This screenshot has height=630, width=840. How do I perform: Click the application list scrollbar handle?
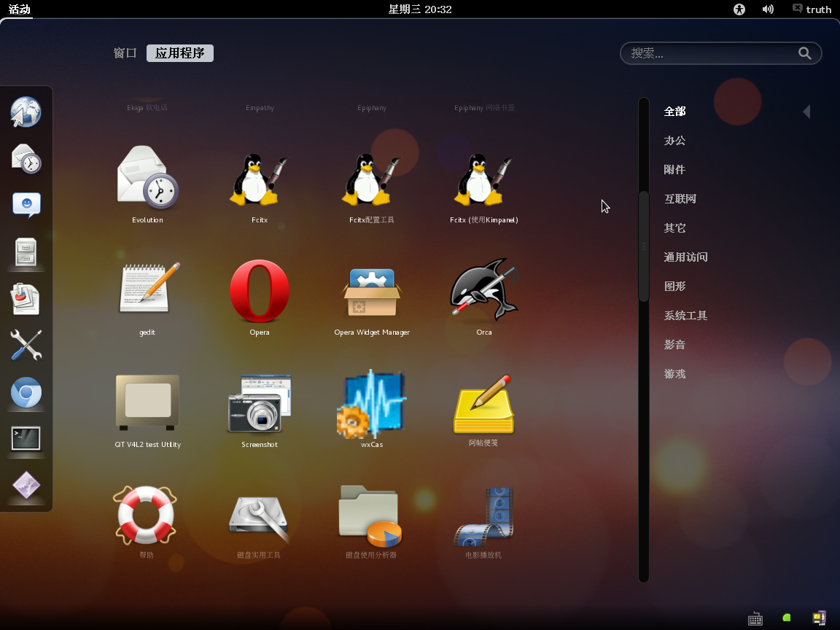(644, 246)
